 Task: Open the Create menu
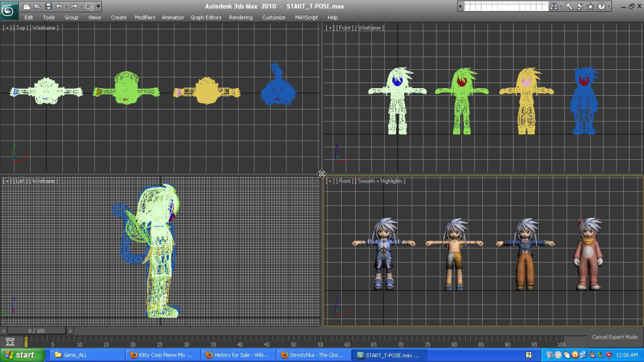coord(119,18)
